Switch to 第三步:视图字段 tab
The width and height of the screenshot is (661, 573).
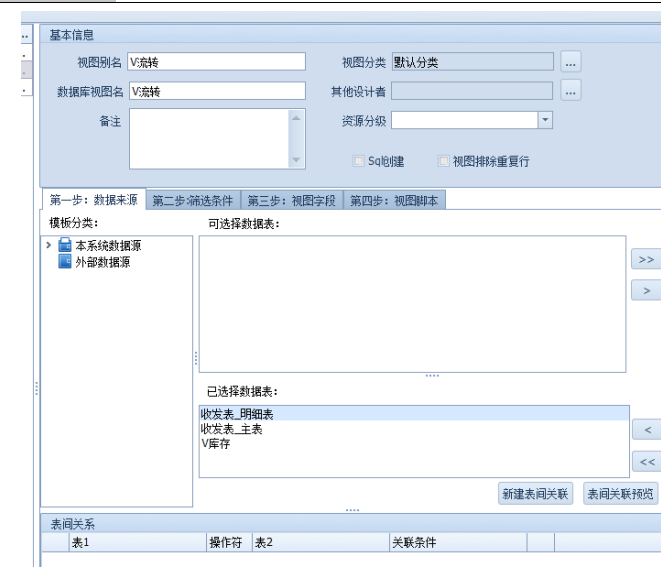(x=294, y=200)
